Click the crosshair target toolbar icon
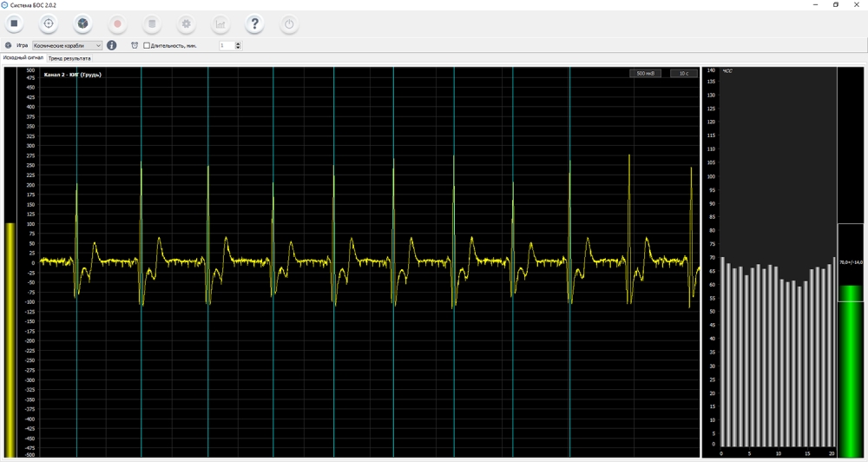868x462 pixels. [49, 24]
